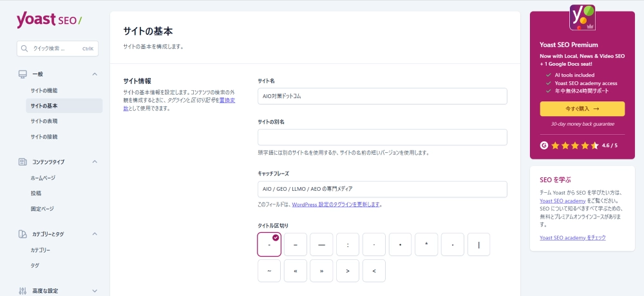644x296 pixels.
Task: Click the magnifier icon in quick search
Action: (x=24, y=48)
